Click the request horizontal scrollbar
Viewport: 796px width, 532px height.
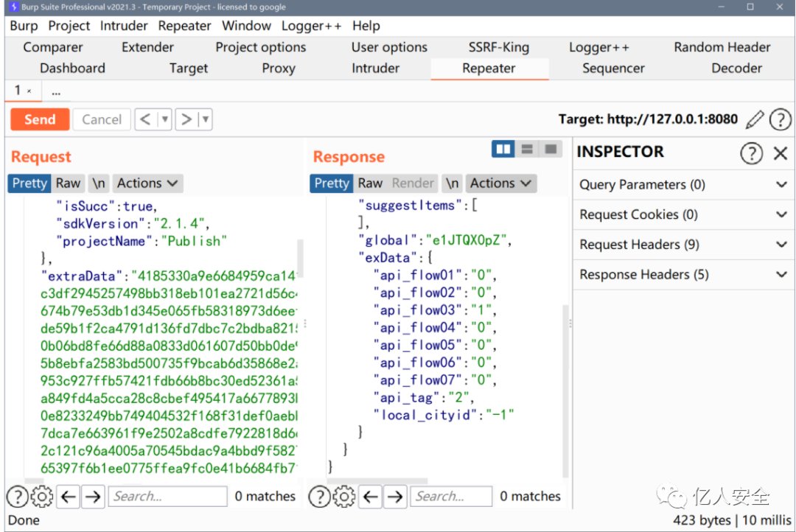click(x=34, y=480)
